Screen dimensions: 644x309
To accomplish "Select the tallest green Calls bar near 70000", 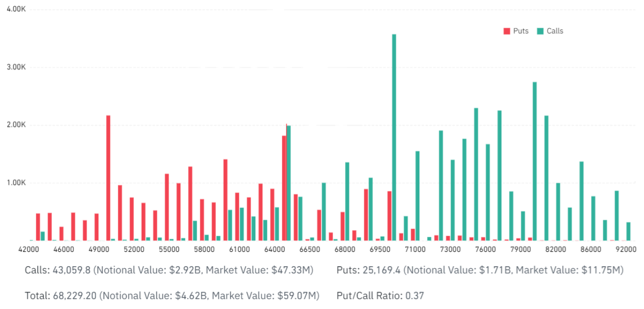I will point(394,137).
